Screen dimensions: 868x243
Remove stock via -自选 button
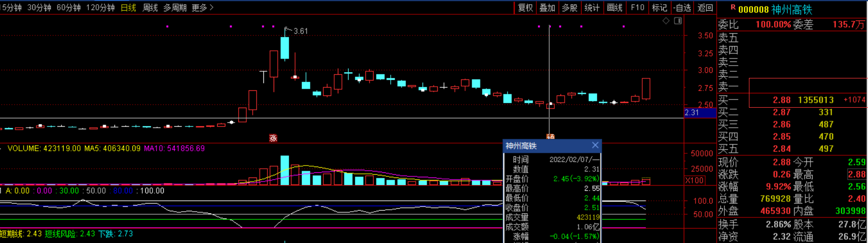(682, 8)
